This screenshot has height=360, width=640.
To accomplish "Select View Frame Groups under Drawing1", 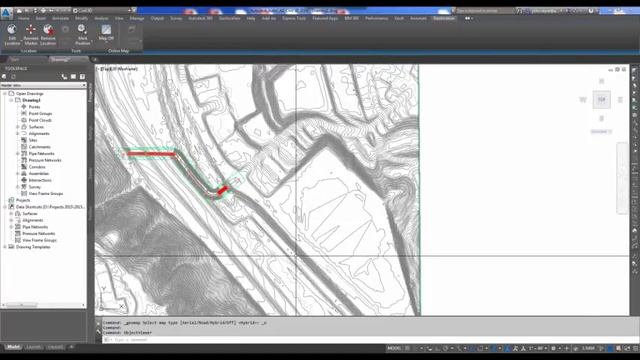I will tap(46, 193).
